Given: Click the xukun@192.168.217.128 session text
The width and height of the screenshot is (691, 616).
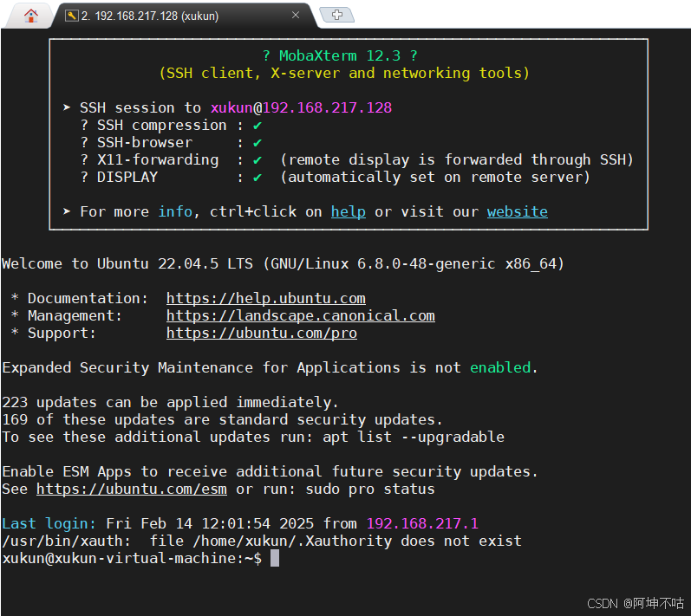Looking at the screenshot, I should [301, 108].
